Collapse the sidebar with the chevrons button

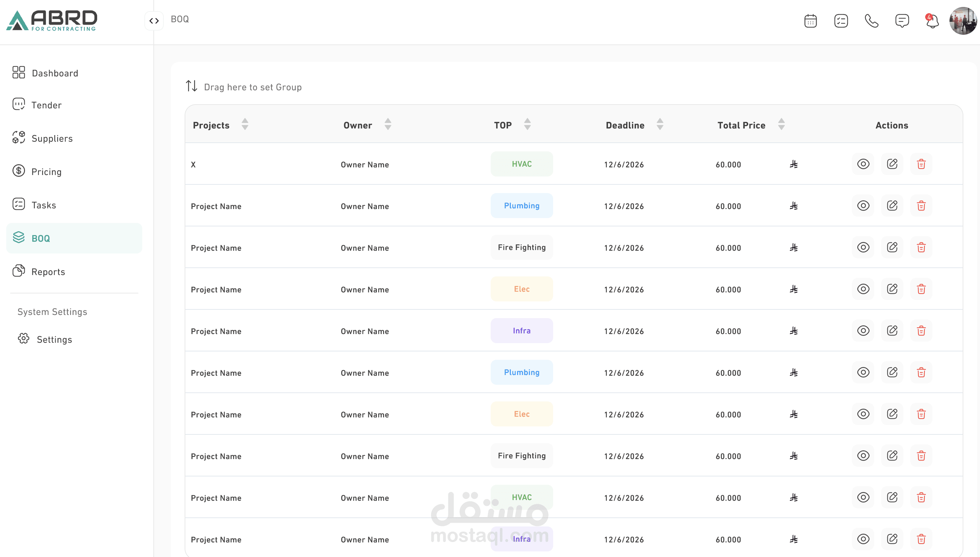154,20
